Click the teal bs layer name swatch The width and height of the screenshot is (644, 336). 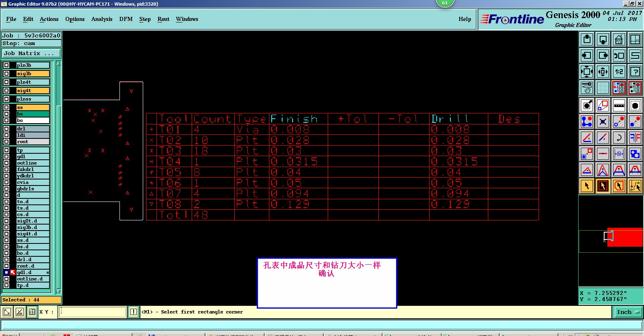pos(33,114)
